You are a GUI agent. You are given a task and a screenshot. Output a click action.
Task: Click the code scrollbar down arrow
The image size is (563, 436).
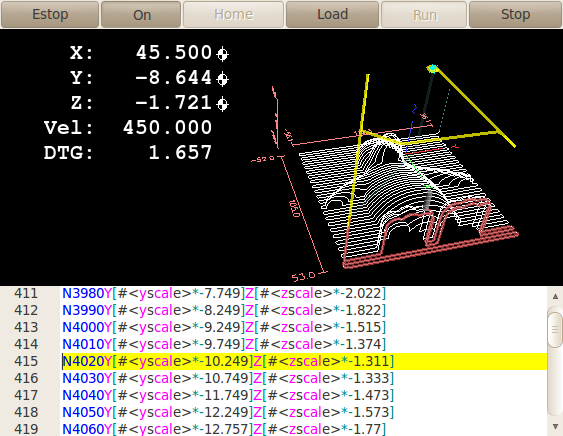[x=555, y=427]
